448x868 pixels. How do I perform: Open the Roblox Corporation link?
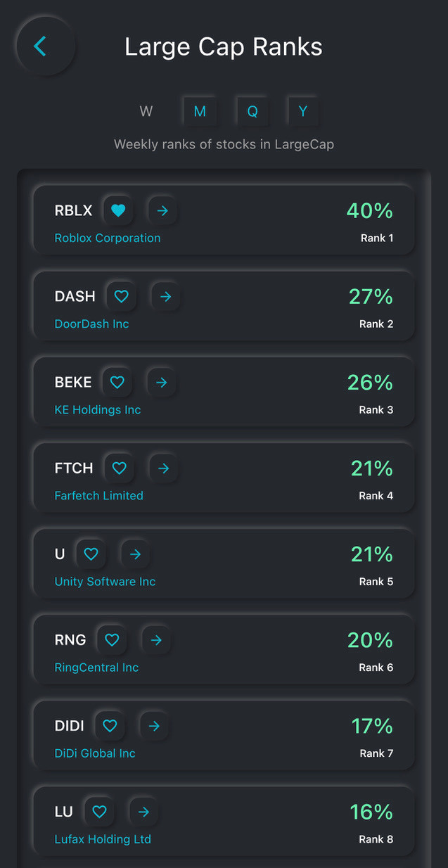pyautogui.click(x=108, y=238)
